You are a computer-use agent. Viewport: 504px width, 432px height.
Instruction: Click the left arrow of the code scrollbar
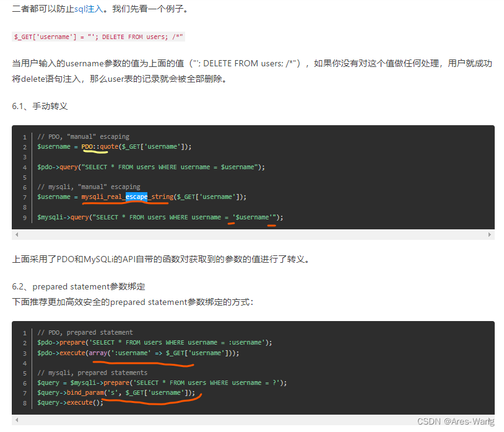click(16, 234)
